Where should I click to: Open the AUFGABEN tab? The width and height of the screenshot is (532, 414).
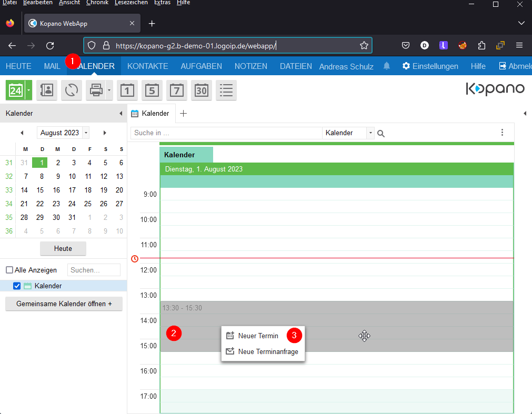point(201,66)
